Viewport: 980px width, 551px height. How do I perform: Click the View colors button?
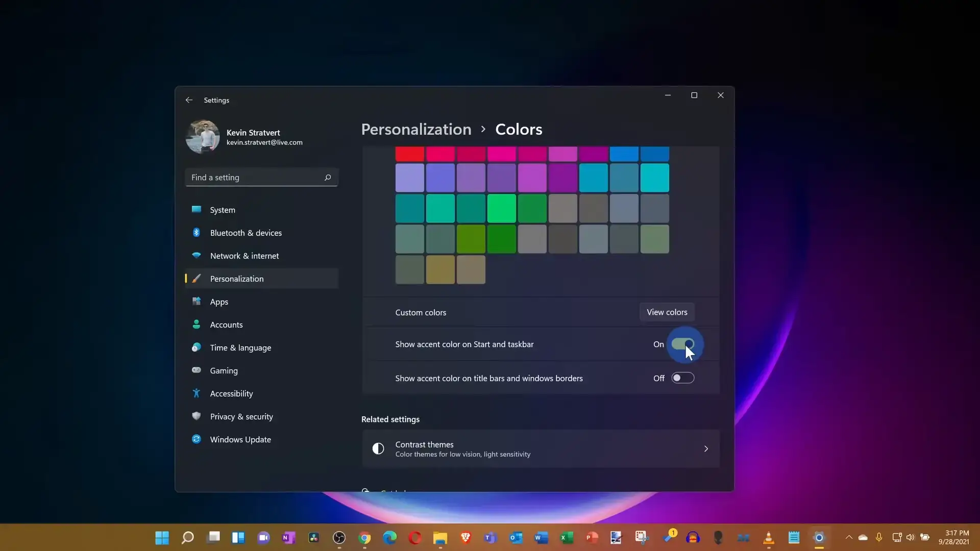[x=667, y=312]
